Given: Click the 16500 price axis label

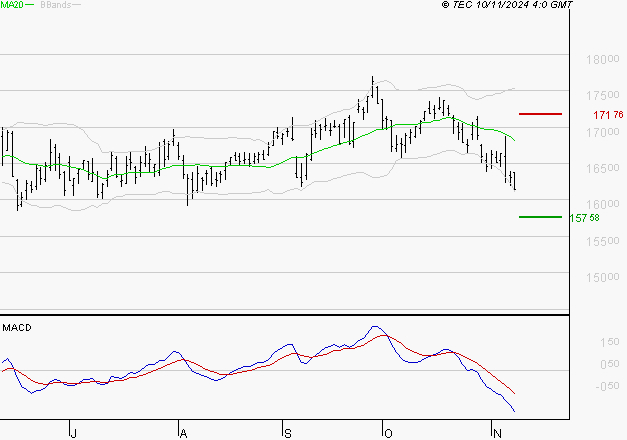Looking at the screenshot, I should [603, 168].
